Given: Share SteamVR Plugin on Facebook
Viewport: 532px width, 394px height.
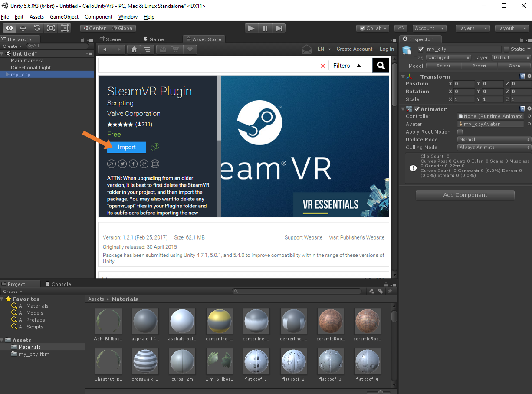Looking at the screenshot, I should tap(133, 164).
